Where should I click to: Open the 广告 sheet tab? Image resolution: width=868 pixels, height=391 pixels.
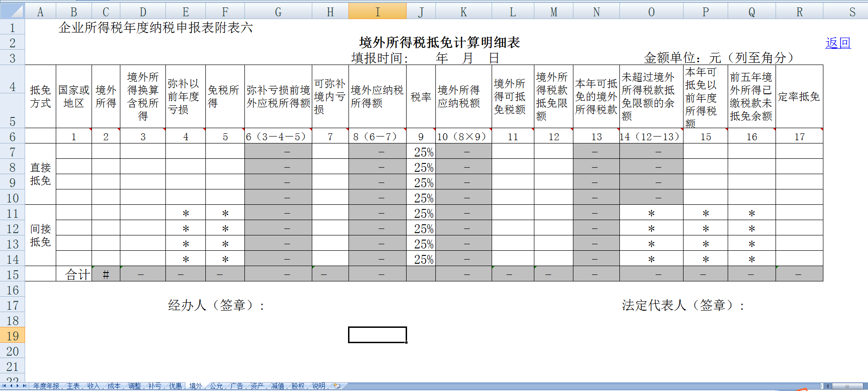coord(237,386)
